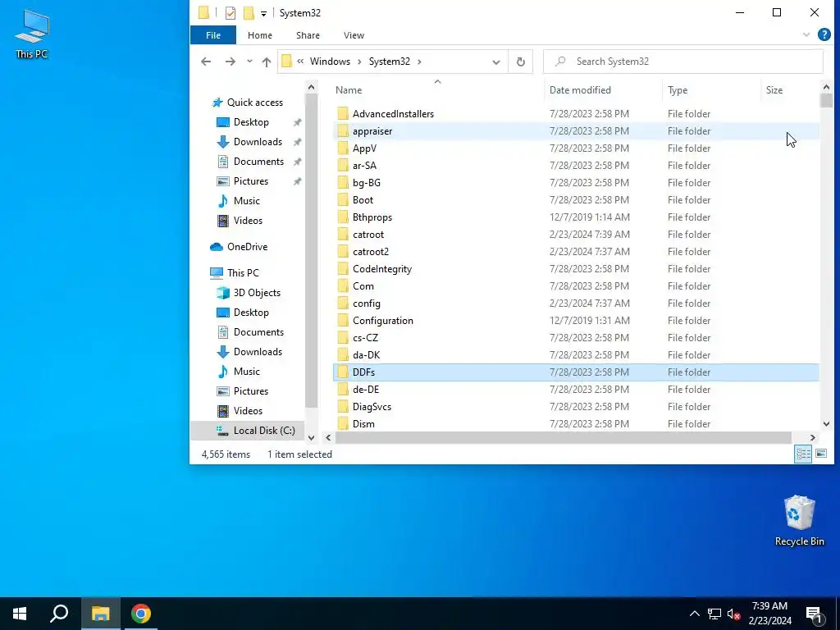
Task: Select the DDFs folder icon
Action: [x=343, y=372]
